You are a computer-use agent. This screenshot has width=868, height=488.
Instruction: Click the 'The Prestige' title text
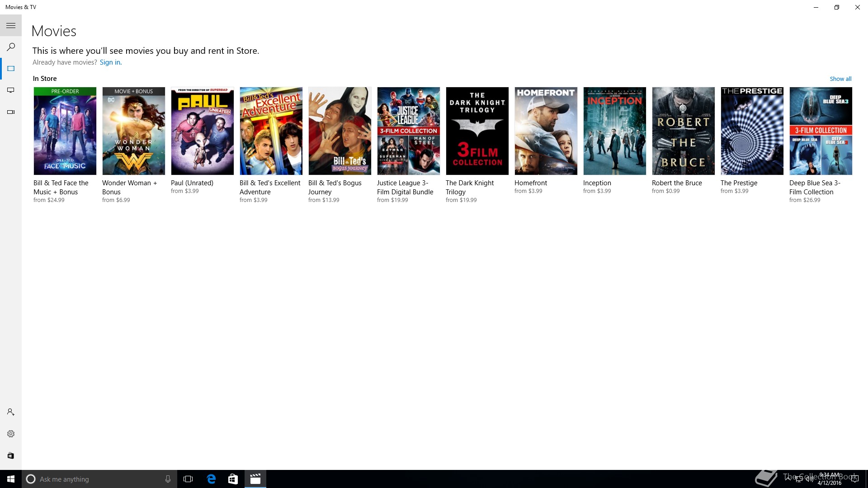pyautogui.click(x=739, y=183)
